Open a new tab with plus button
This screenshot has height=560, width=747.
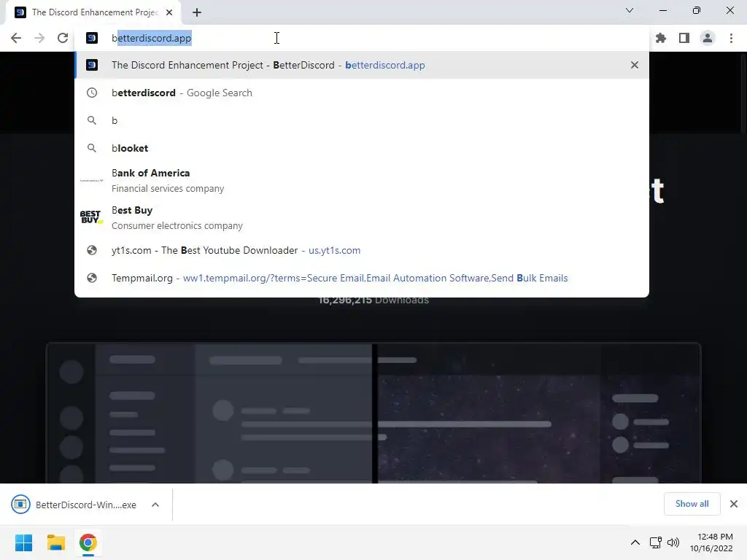(x=197, y=12)
